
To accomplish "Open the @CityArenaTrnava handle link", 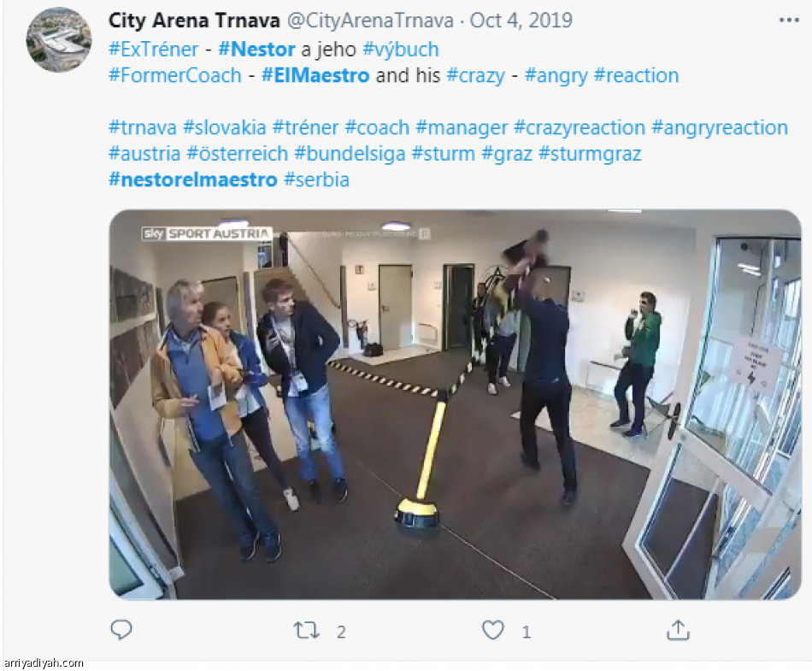I will click(370, 21).
